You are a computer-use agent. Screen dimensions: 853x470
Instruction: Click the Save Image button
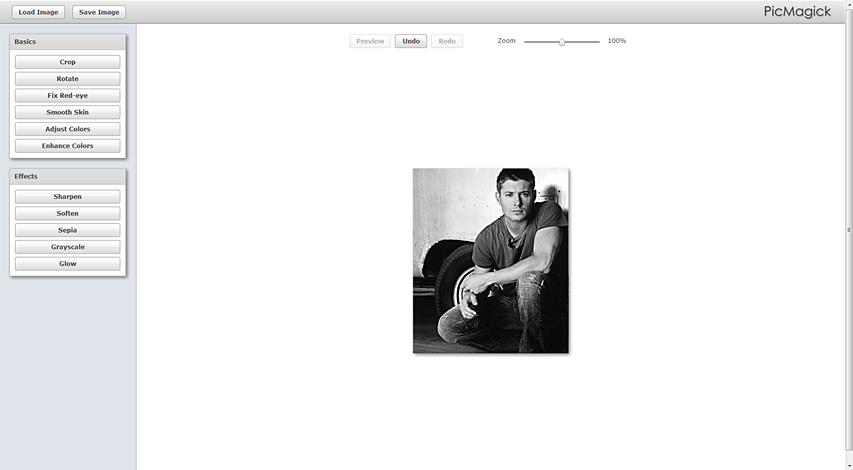tap(99, 12)
